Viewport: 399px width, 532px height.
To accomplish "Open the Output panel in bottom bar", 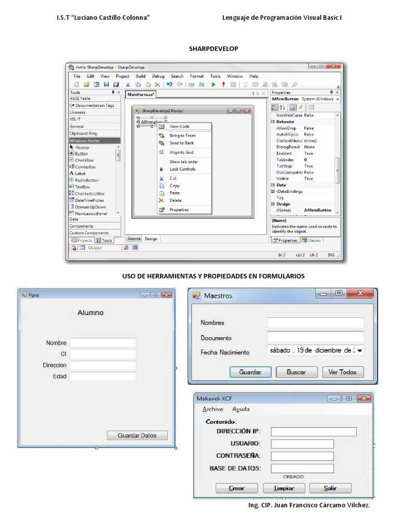I will 91,248.
